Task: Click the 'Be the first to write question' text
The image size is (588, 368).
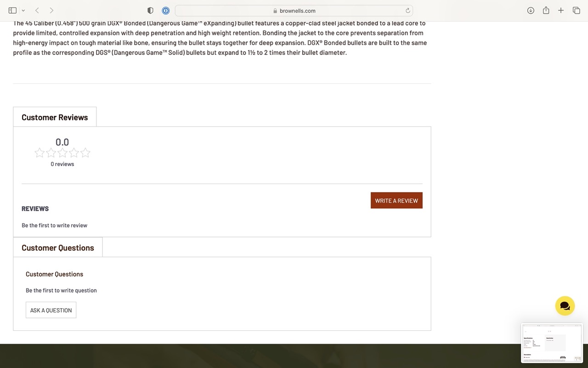Action: pos(61,290)
